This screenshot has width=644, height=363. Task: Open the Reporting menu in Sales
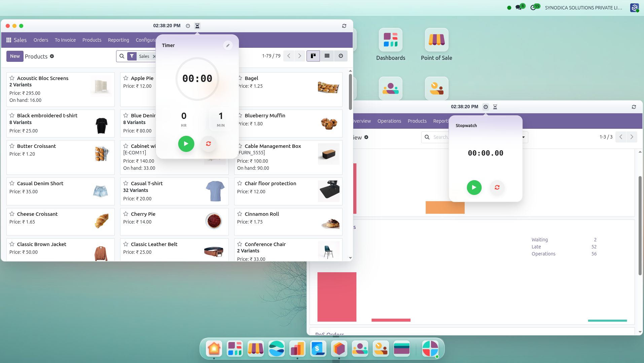(118, 40)
